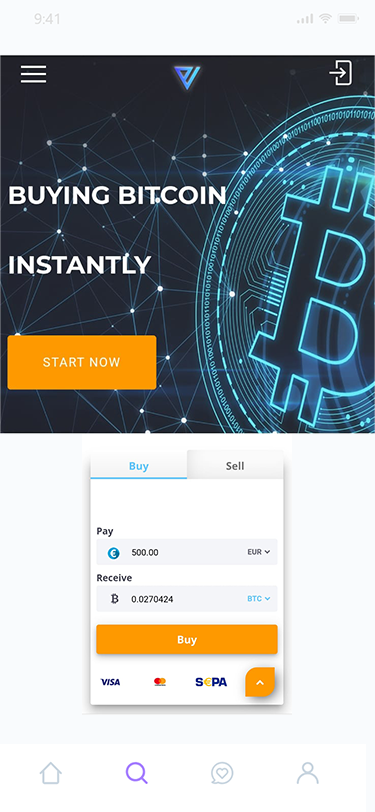Viewport: 375px width, 812px height.
Task: Switch to the Sell tab
Action: point(235,465)
